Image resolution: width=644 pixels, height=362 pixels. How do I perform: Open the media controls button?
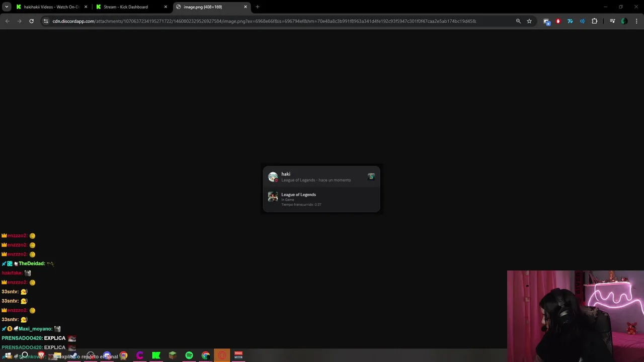(612, 21)
